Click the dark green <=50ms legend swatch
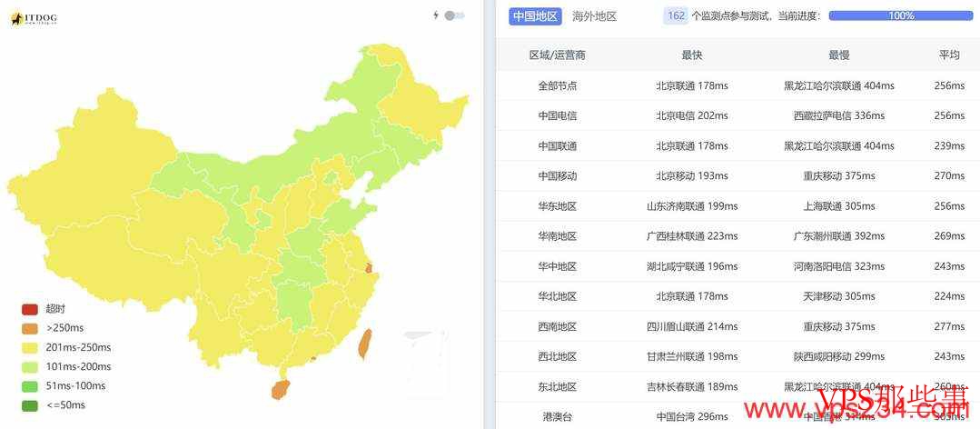Screen dimensions: 980x429 coord(30,405)
